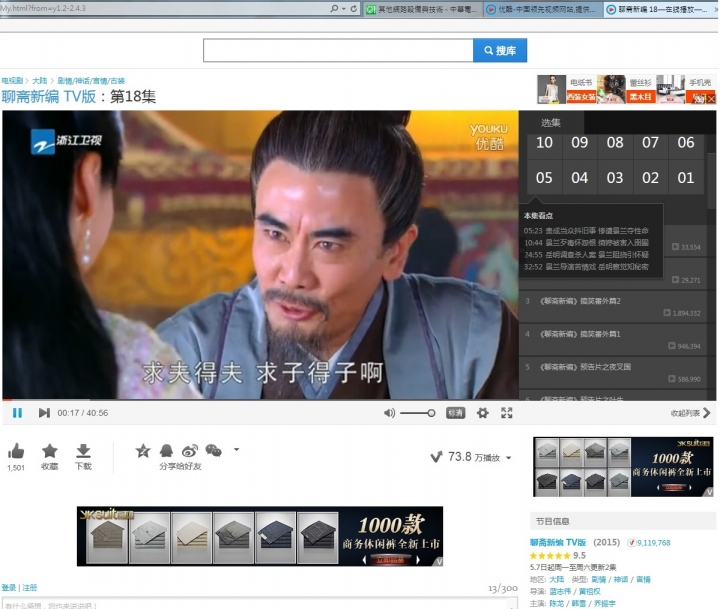
Task: Click the comment text box
Action: pos(260,604)
